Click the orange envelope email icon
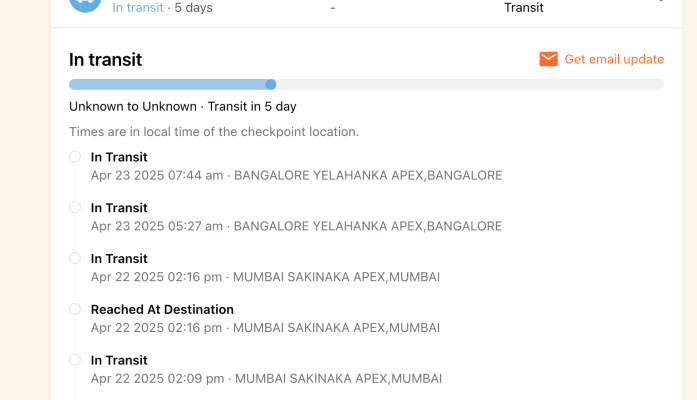This screenshot has width=697, height=400. click(549, 59)
